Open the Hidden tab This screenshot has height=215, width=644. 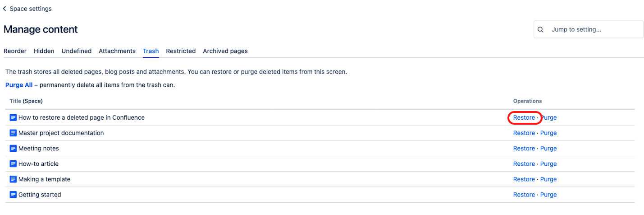point(44,51)
